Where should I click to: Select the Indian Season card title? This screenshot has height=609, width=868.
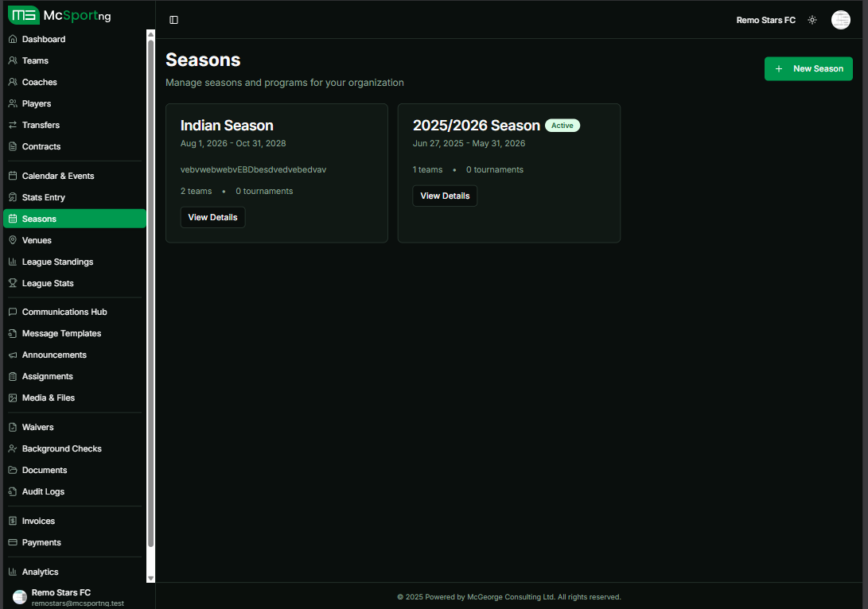pyautogui.click(x=227, y=126)
